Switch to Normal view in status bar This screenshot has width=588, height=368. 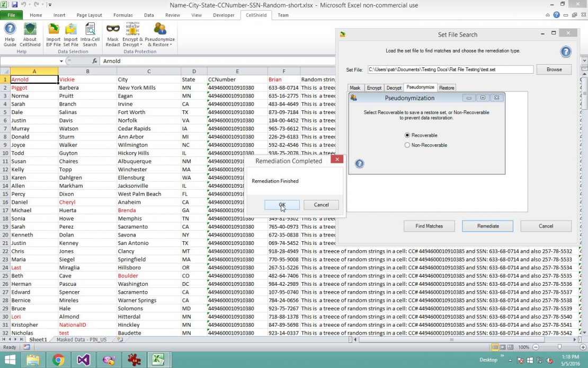click(495, 347)
